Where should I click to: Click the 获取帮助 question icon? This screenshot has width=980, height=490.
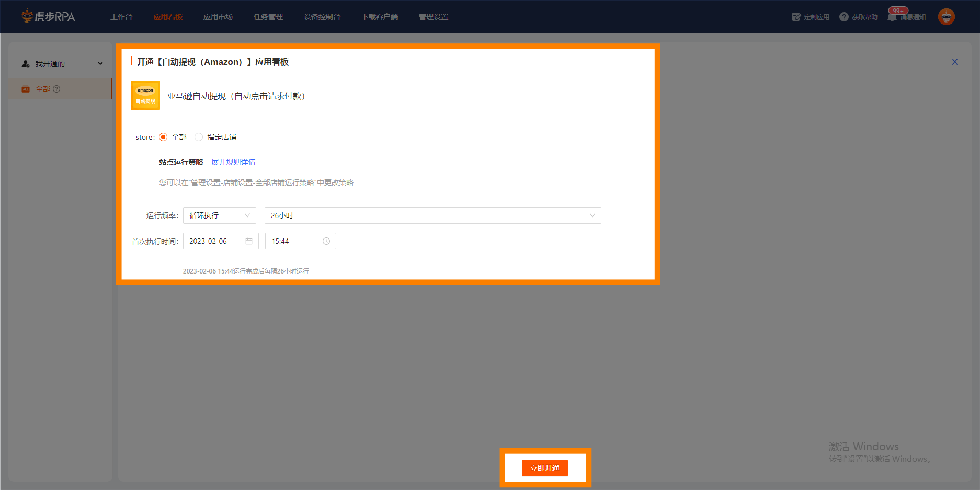844,17
